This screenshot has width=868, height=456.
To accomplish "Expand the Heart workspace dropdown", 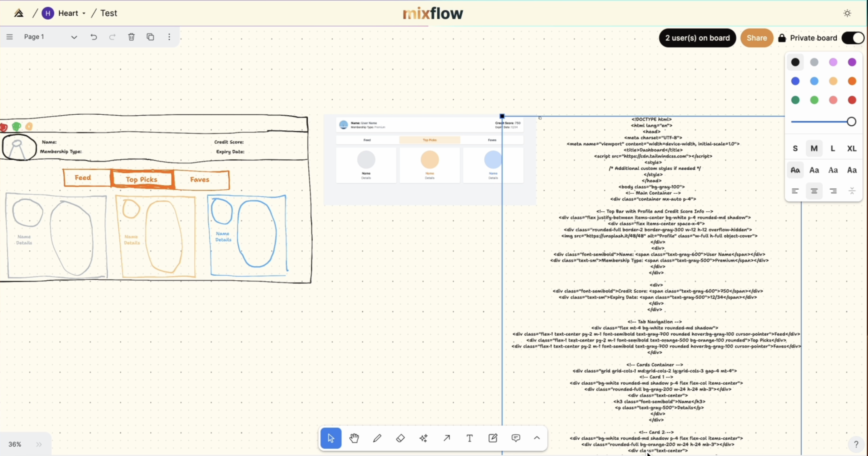I will click(x=84, y=14).
